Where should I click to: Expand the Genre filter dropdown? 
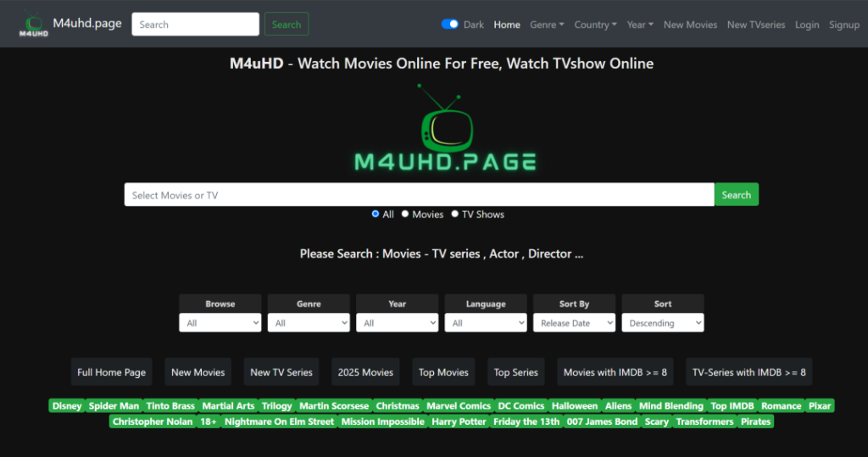coord(309,323)
